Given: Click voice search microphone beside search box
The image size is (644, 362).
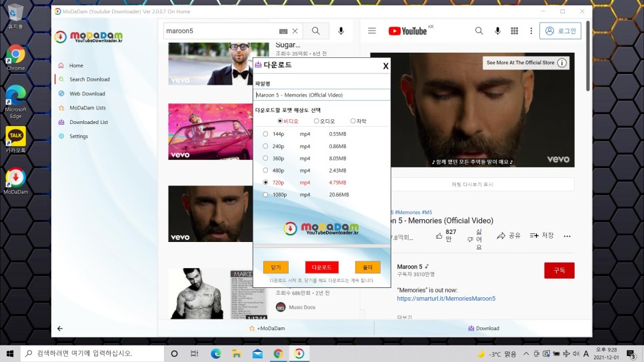Looking at the screenshot, I should coord(341,31).
